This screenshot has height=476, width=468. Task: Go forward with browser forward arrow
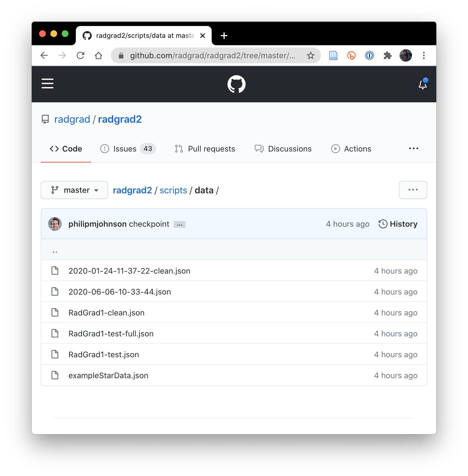(x=62, y=55)
